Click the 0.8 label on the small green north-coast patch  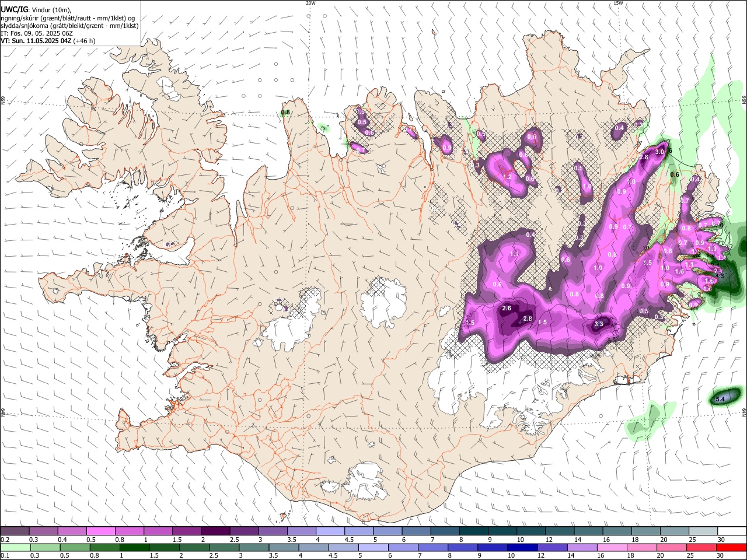click(285, 113)
